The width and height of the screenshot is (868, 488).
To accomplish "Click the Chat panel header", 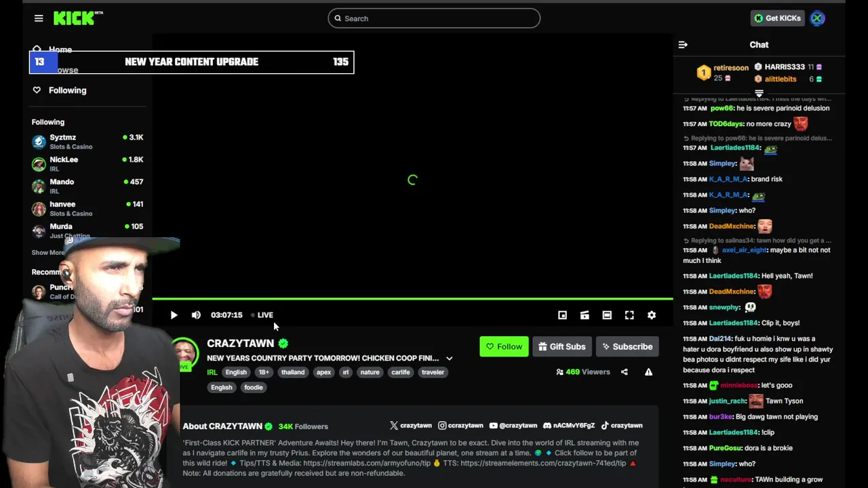I will pos(759,45).
